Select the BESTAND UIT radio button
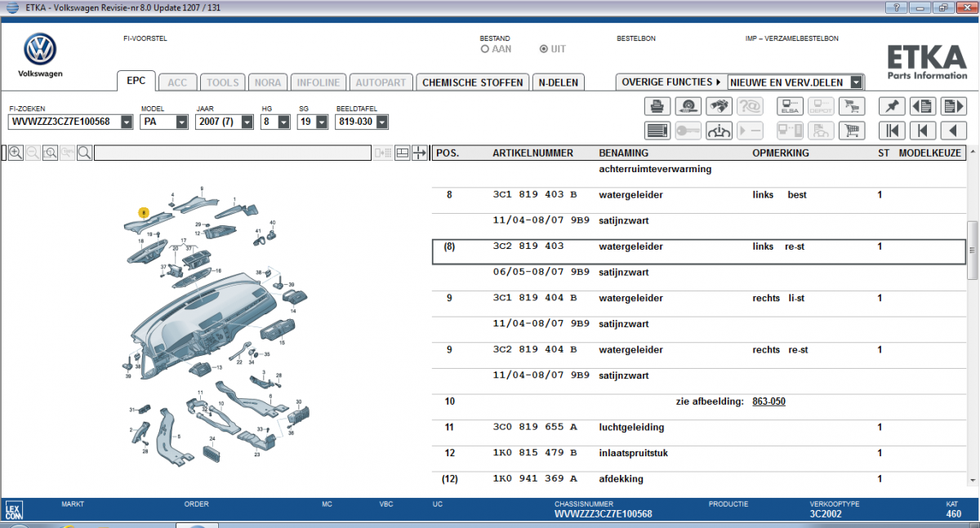 544,49
